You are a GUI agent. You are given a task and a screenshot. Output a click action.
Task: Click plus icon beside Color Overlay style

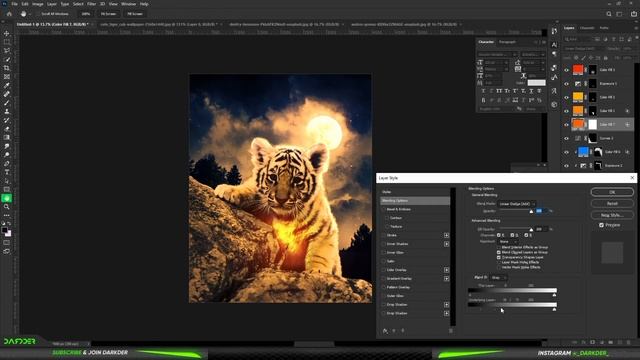pos(446,270)
